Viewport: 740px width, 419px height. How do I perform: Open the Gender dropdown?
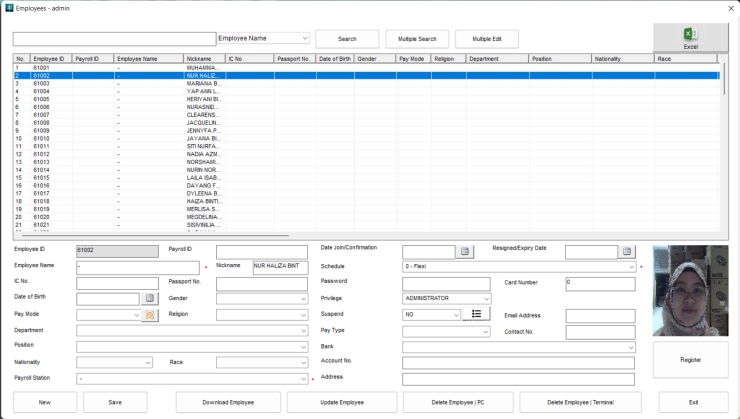[x=302, y=298]
